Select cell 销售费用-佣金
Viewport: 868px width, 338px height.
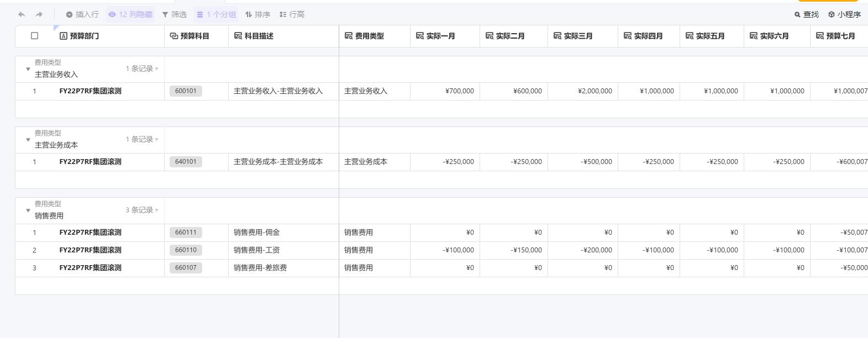pos(283,233)
